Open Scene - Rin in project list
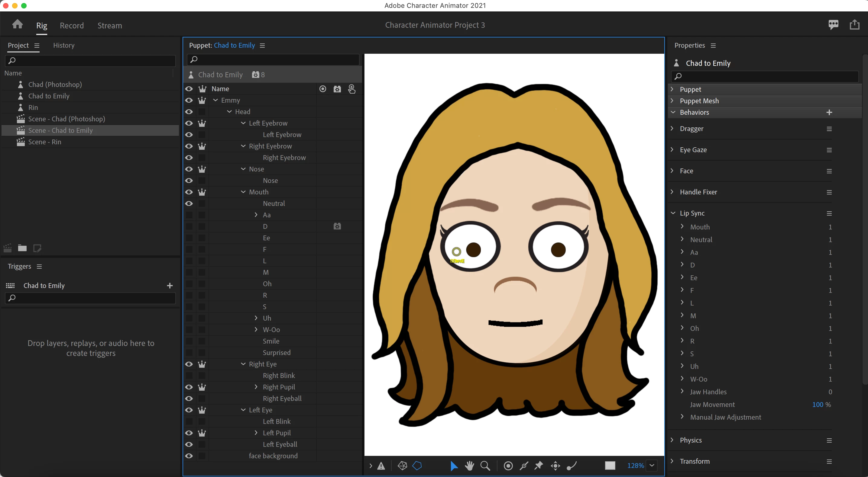 pos(45,142)
